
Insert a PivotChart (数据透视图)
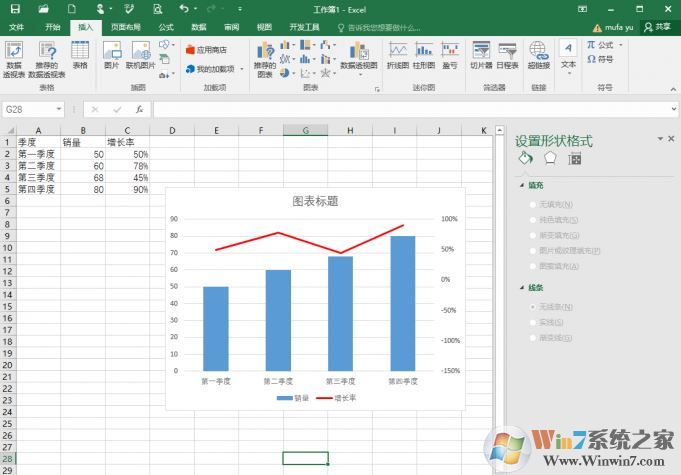(359, 59)
